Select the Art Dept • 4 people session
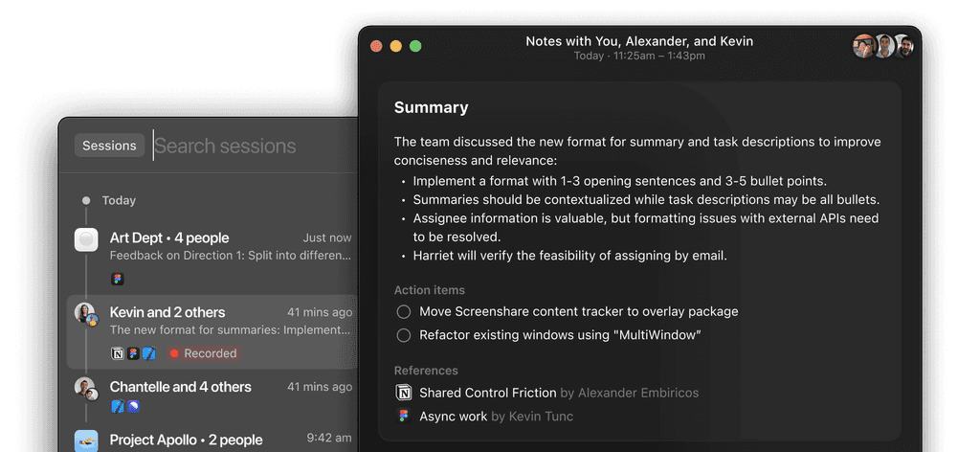This screenshot has height=452, width=980. coord(212,257)
